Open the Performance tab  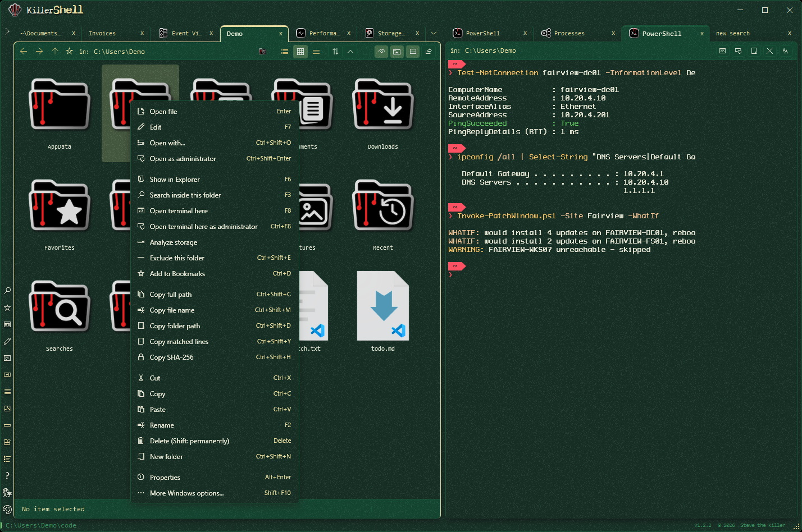tap(323, 33)
